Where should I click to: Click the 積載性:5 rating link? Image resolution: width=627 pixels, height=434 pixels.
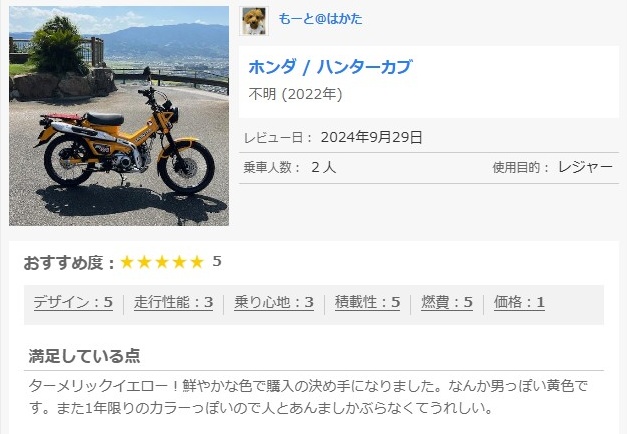tap(367, 302)
